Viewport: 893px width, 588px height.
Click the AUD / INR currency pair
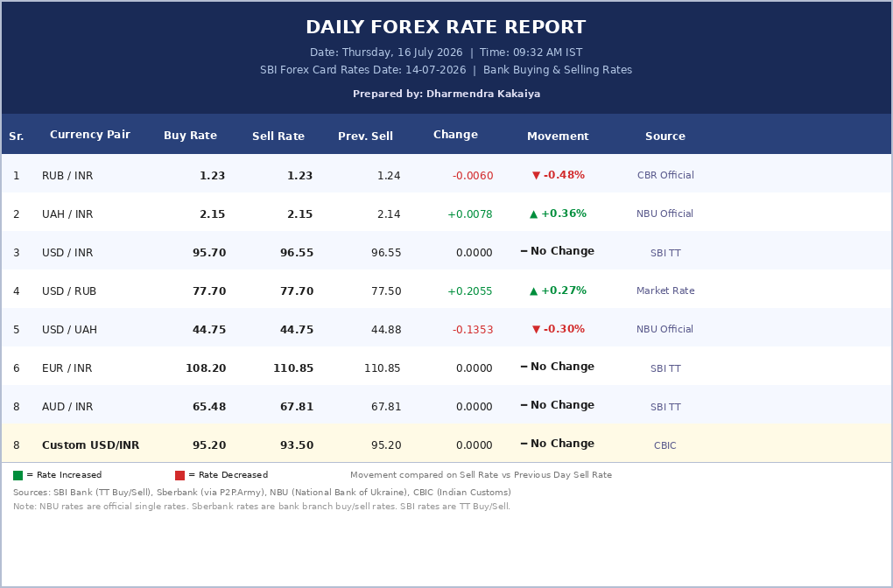[67, 407]
